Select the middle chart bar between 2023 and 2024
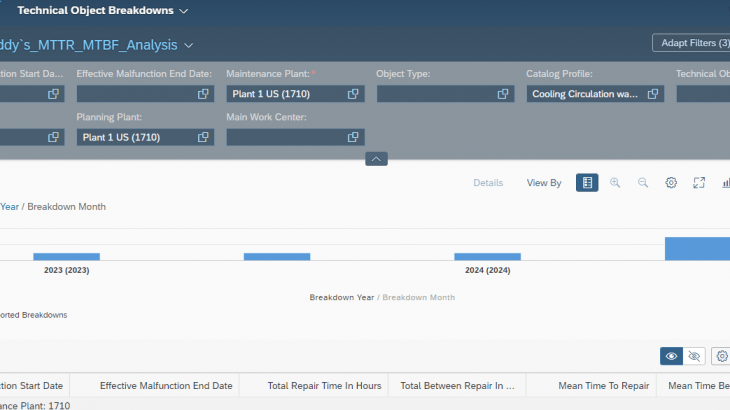The image size is (730, 410). tap(277, 256)
